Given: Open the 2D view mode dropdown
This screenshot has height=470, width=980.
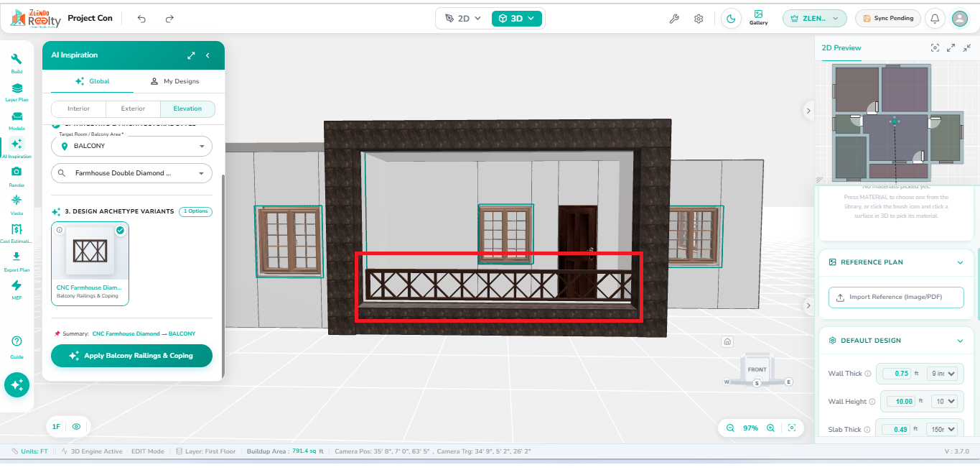Looking at the screenshot, I should click(463, 19).
